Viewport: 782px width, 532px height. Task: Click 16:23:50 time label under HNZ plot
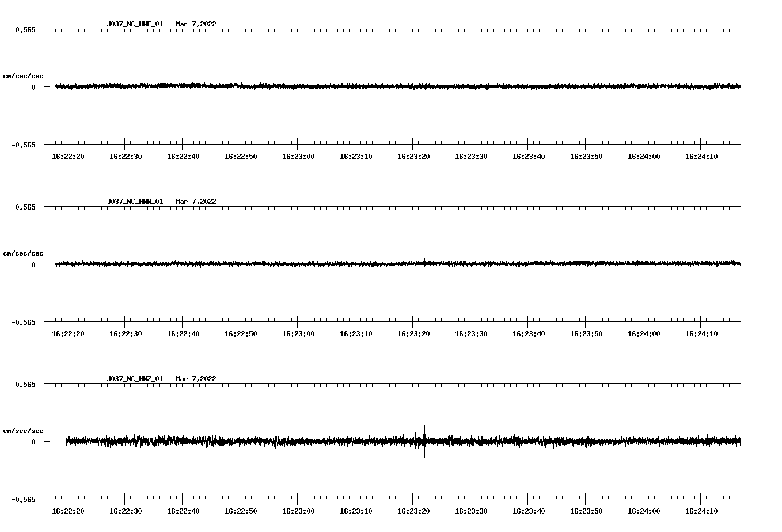tap(586, 511)
